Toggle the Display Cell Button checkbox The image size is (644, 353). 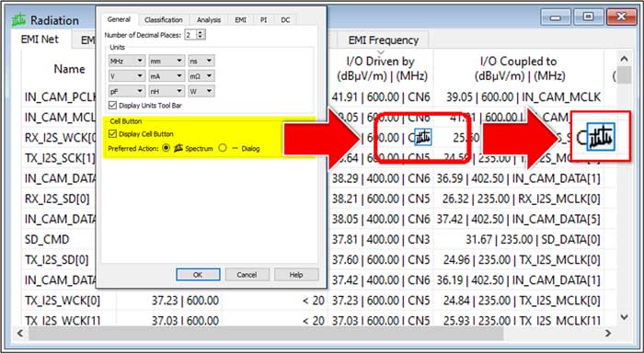112,134
